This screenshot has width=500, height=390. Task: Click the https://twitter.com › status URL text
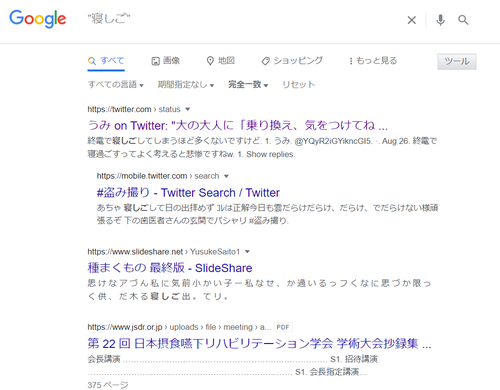[134, 109]
